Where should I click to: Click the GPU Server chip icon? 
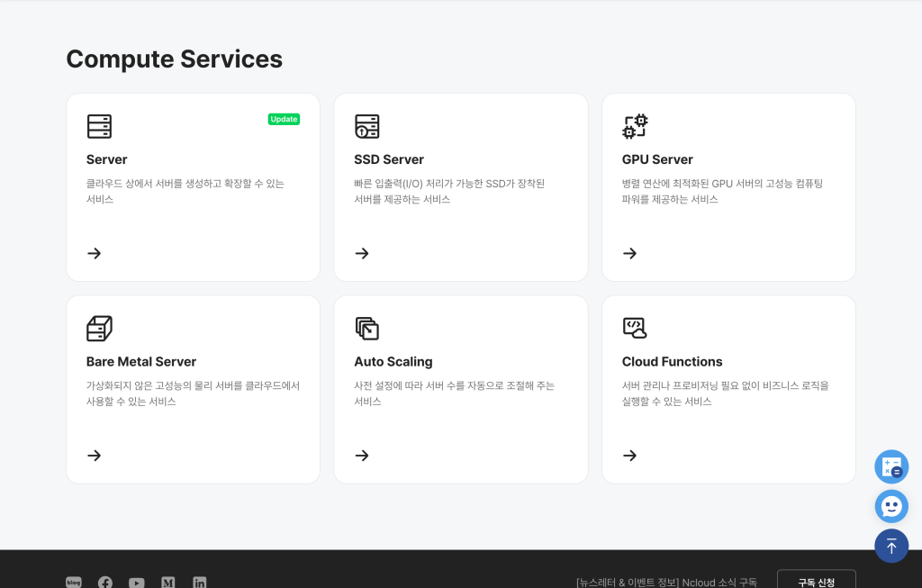click(x=635, y=126)
